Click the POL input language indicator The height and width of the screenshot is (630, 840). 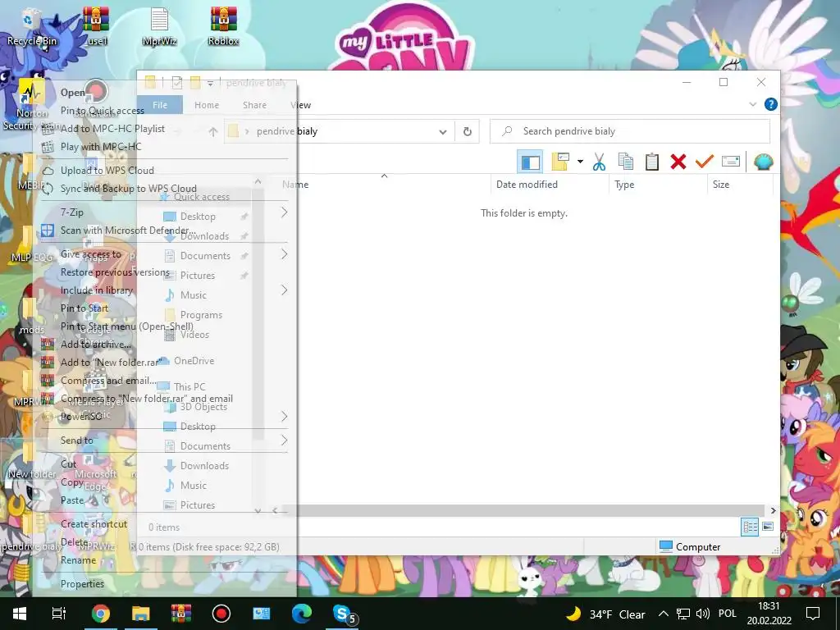point(727,614)
